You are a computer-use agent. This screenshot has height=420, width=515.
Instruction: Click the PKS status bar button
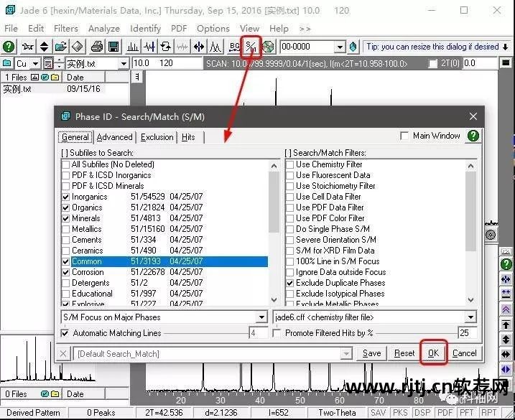(400, 412)
